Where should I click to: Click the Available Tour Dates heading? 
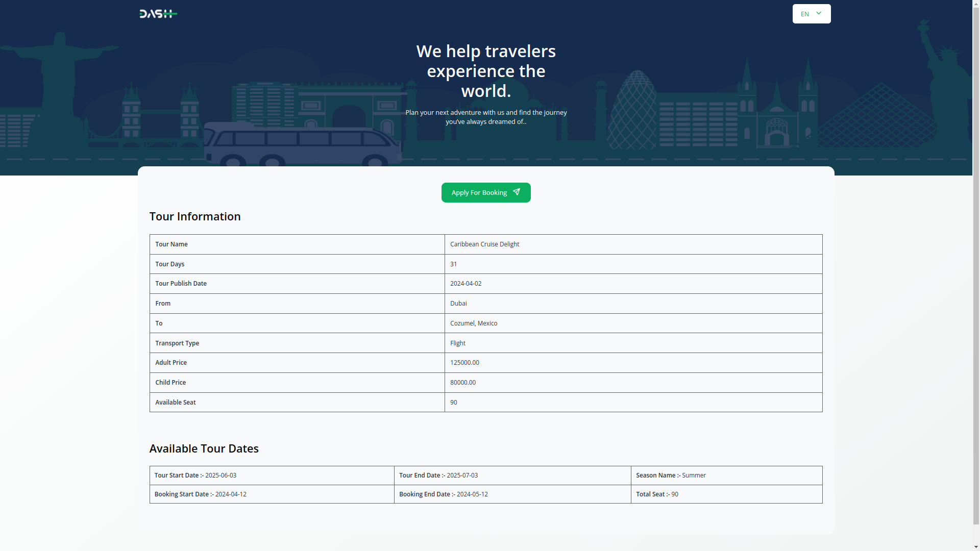[204, 448]
